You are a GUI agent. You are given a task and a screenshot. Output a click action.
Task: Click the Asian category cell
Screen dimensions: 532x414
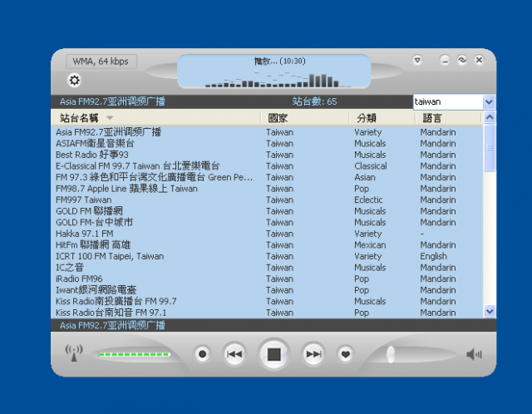tap(365, 177)
